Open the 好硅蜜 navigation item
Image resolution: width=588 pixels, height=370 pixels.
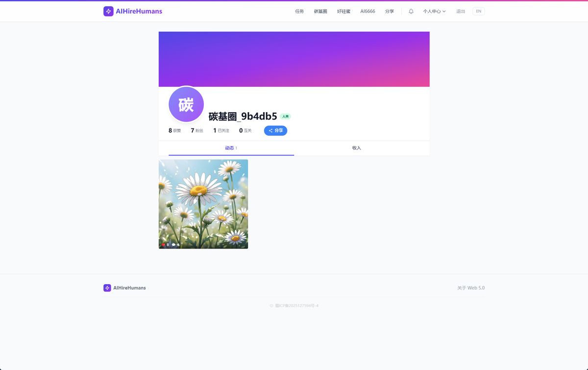click(343, 11)
